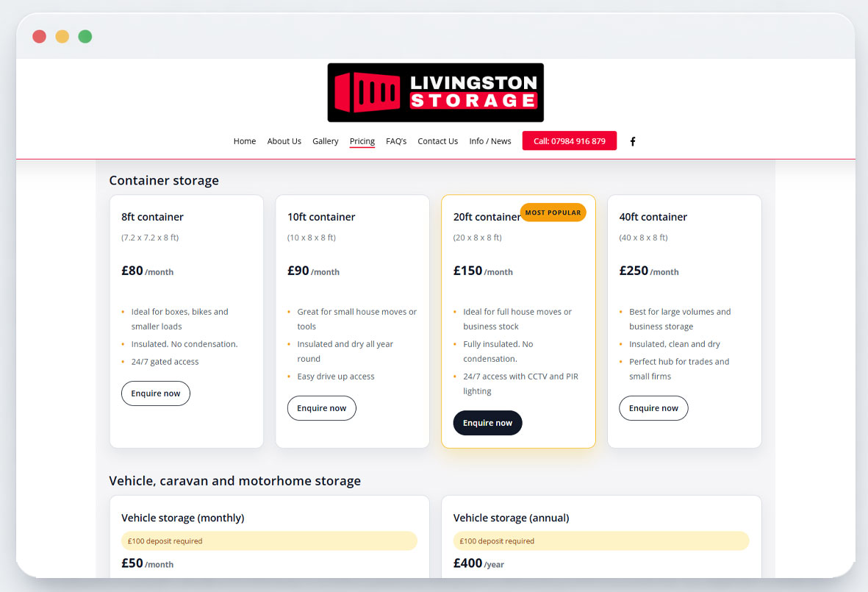
Task: Click the yellow minimize window dot
Action: [x=62, y=37]
